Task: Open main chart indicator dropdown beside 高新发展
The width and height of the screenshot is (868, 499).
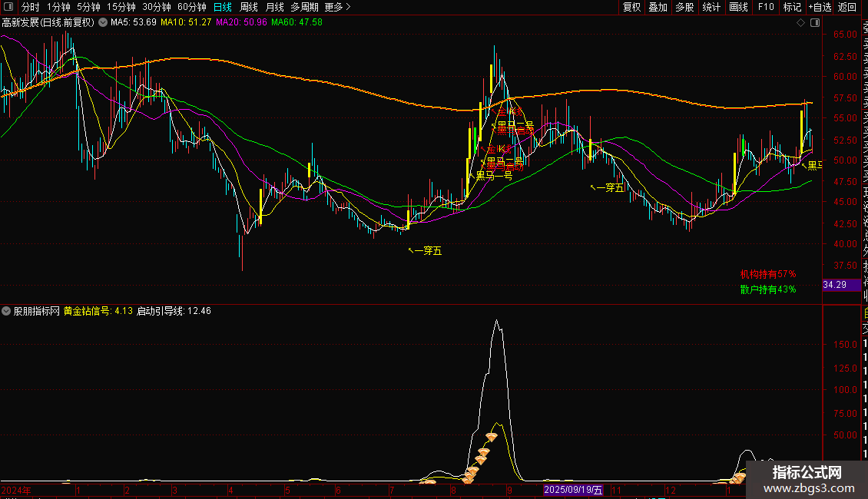Action: coord(103,22)
